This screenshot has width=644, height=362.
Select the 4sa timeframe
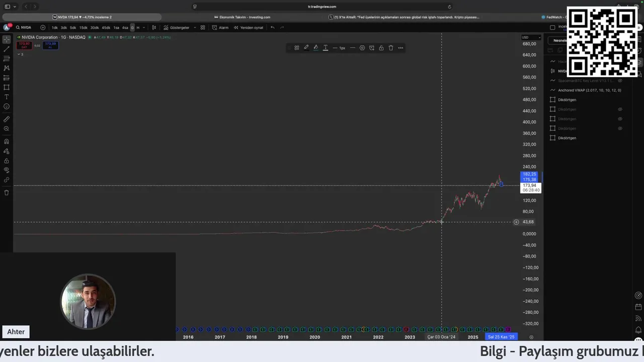click(125, 28)
